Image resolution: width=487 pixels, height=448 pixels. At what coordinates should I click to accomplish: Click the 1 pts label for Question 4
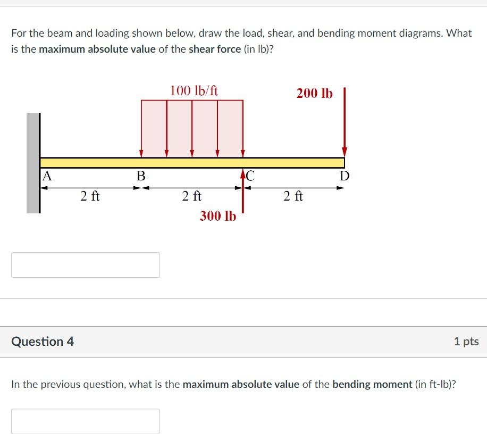467,342
